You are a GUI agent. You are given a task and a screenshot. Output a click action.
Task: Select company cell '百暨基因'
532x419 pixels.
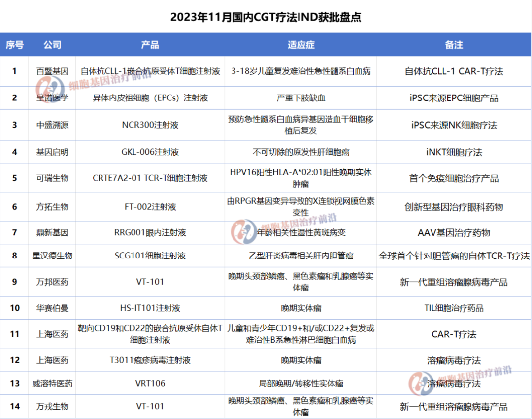(52, 71)
